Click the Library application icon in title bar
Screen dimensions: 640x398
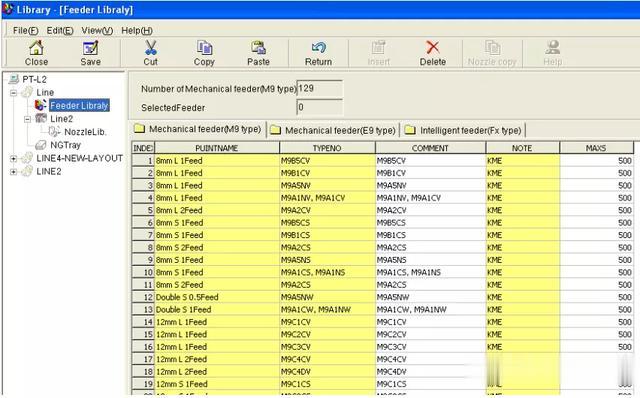click(x=8, y=9)
